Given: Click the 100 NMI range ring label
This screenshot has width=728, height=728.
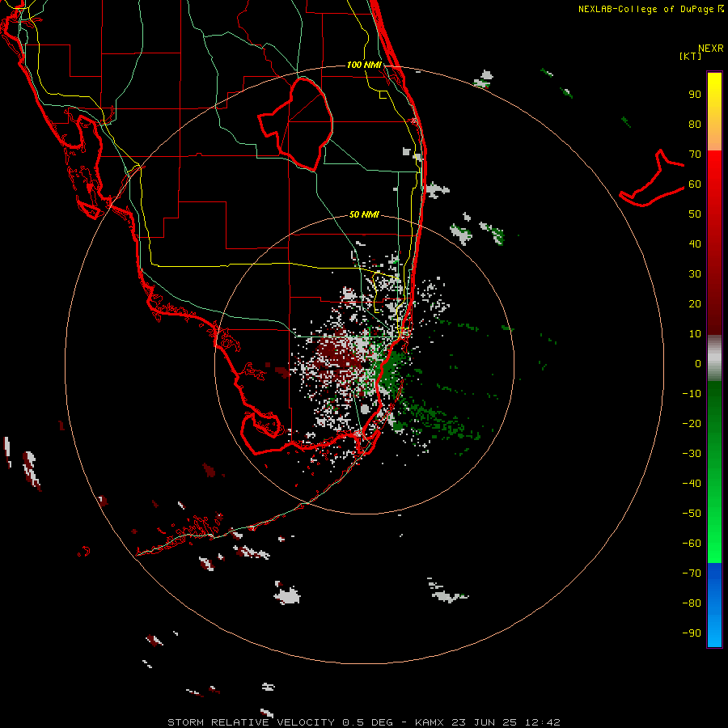Looking at the screenshot, I should click(364, 65).
